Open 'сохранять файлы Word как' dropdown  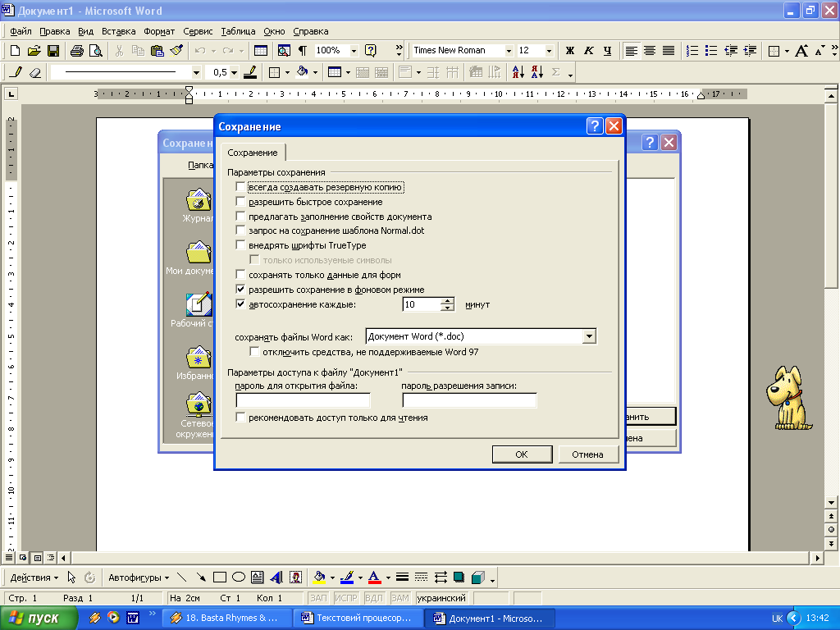coord(589,336)
